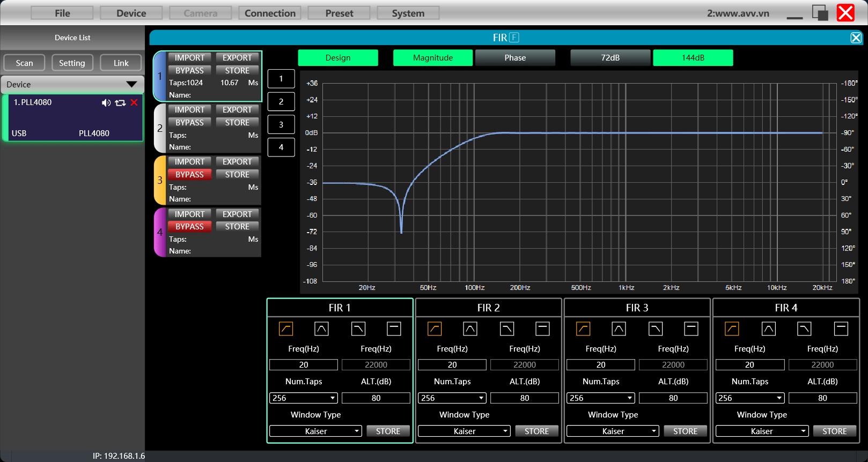Select the high-pass filter icon in FIR 1

(286, 329)
